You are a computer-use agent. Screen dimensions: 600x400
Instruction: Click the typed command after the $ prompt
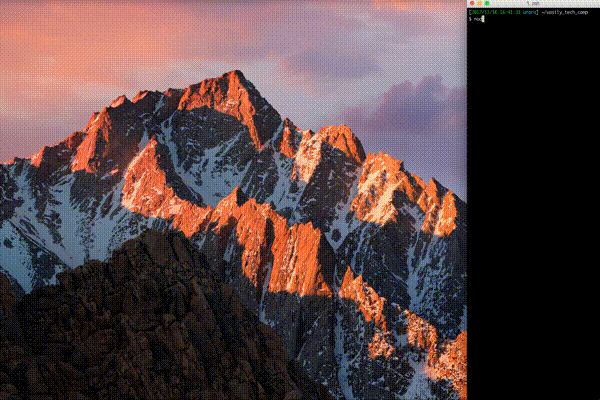pyautogui.click(x=478, y=19)
